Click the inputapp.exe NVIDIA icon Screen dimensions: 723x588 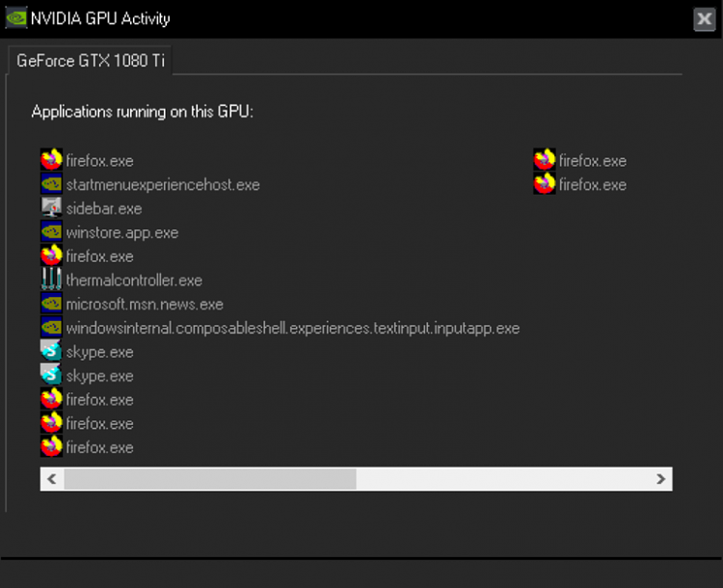(52, 328)
